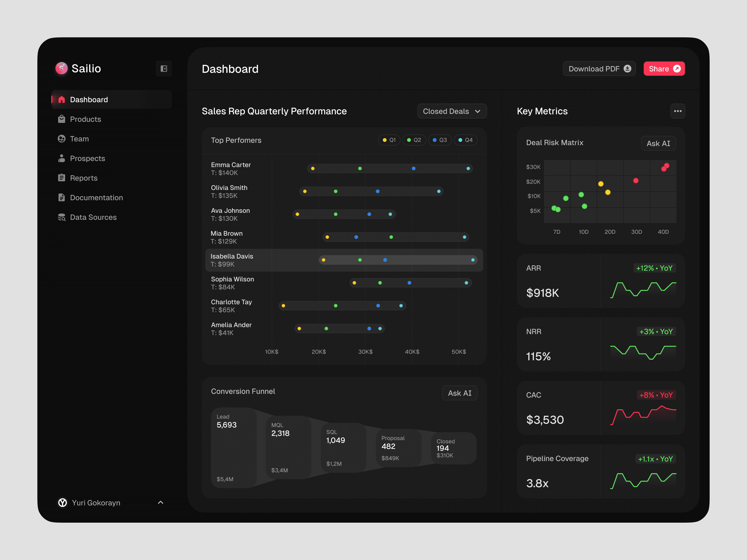Viewport: 747px width, 560px height.
Task: Click the Products bag icon
Action: 61,119
